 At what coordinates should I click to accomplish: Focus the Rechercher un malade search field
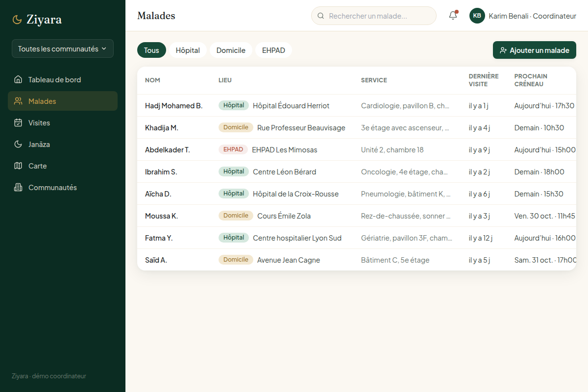374,16
